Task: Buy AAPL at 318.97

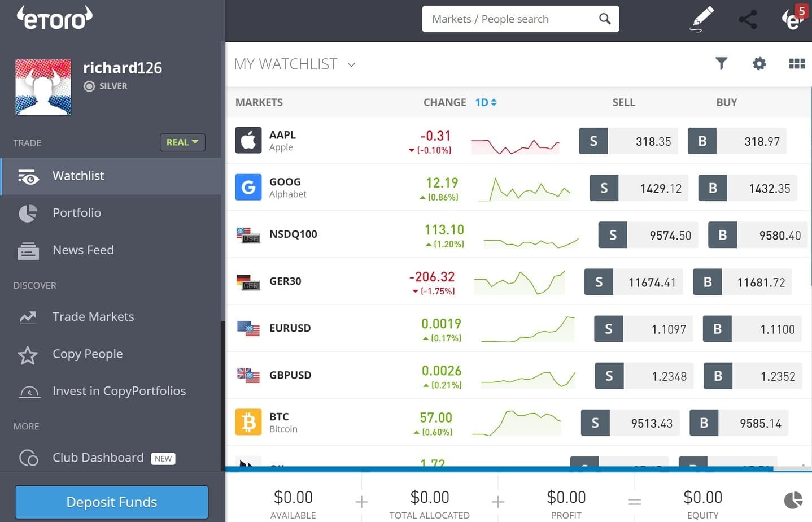Action: 737,141
